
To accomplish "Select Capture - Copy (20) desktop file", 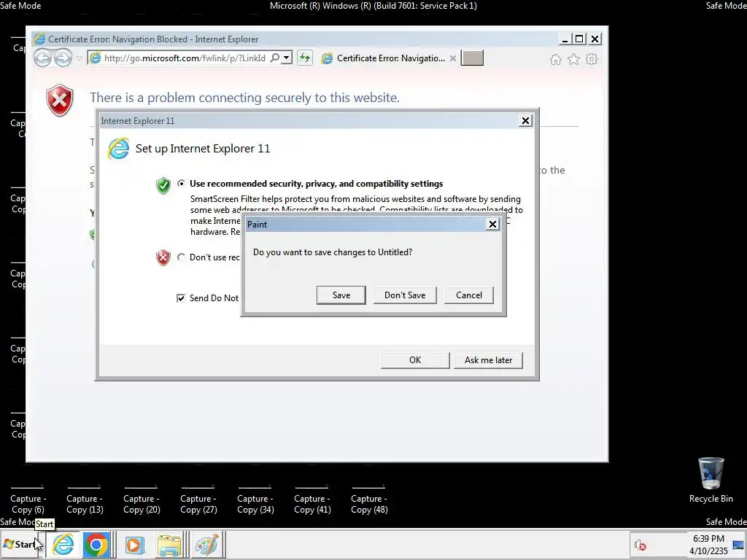I will (142, 500).
